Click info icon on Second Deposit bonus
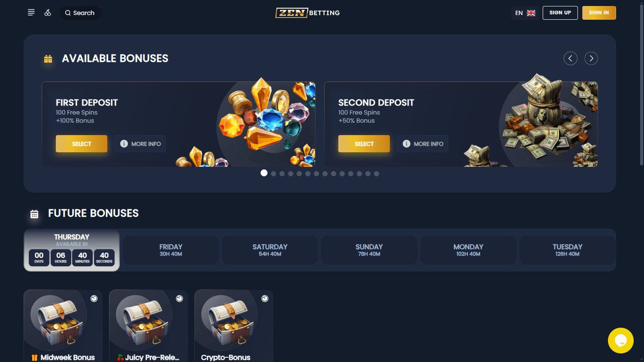644x362 pixels. click(406, 144)
